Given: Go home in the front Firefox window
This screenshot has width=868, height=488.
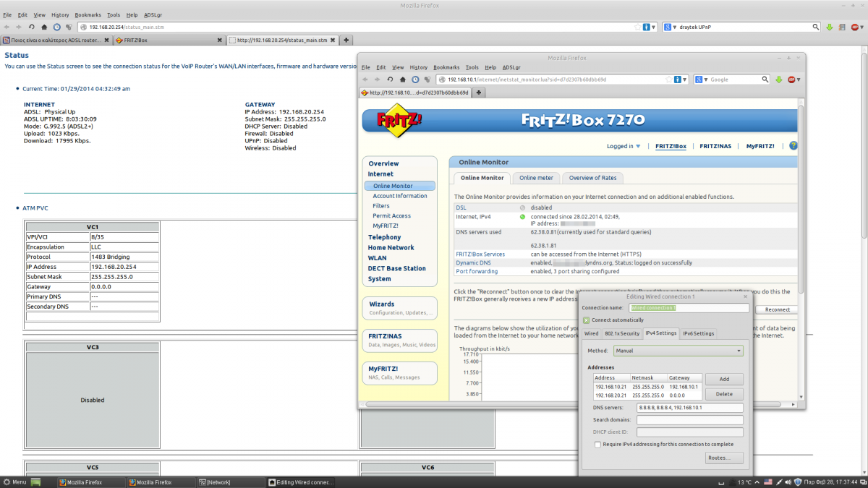Looking at the screenshot, I should (403, 79).
